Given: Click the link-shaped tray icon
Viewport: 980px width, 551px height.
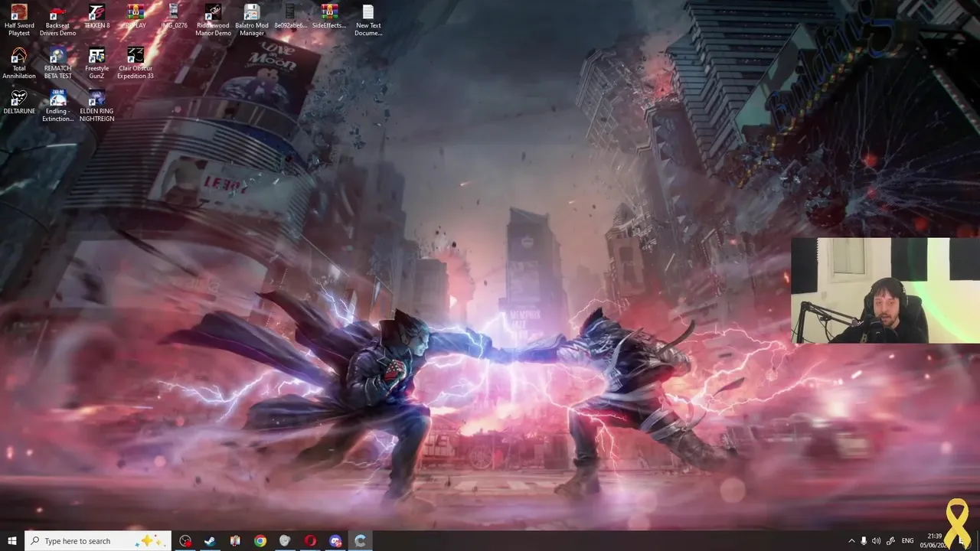Looking at the screenshot, I should (890, 541).
